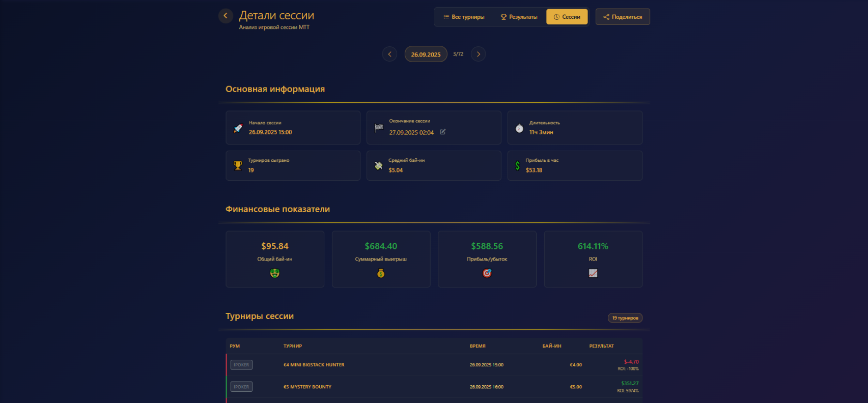This screenshot has height=403, width=868.
Task: Click the Средний бай-ин icon
Action: (x=378, y=165)
